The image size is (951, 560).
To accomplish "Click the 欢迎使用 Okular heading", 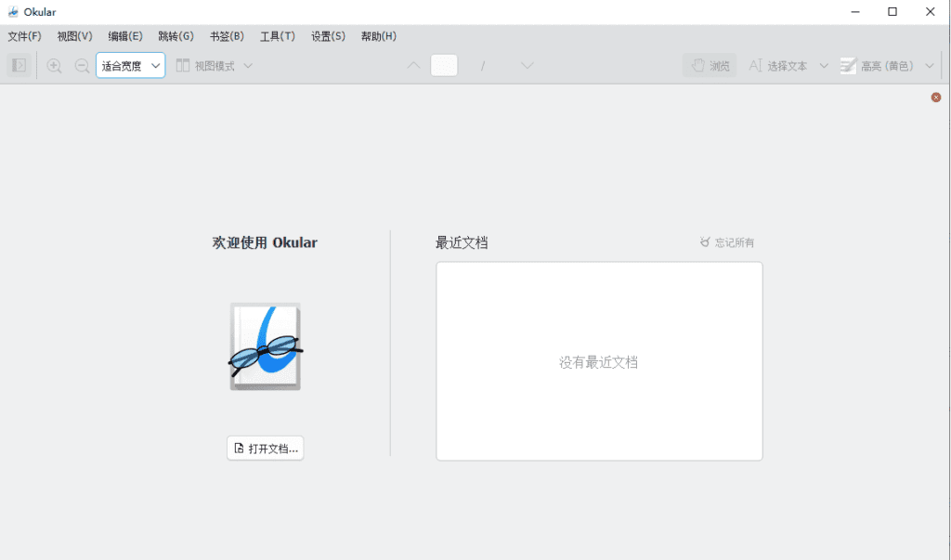I will [265, 242].
